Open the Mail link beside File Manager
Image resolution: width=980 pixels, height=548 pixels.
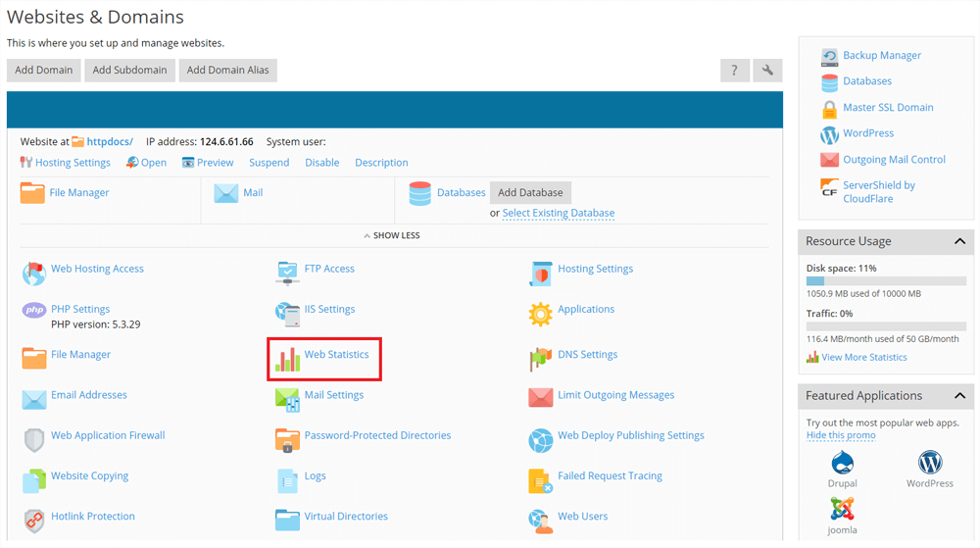[x=253, y=192]
